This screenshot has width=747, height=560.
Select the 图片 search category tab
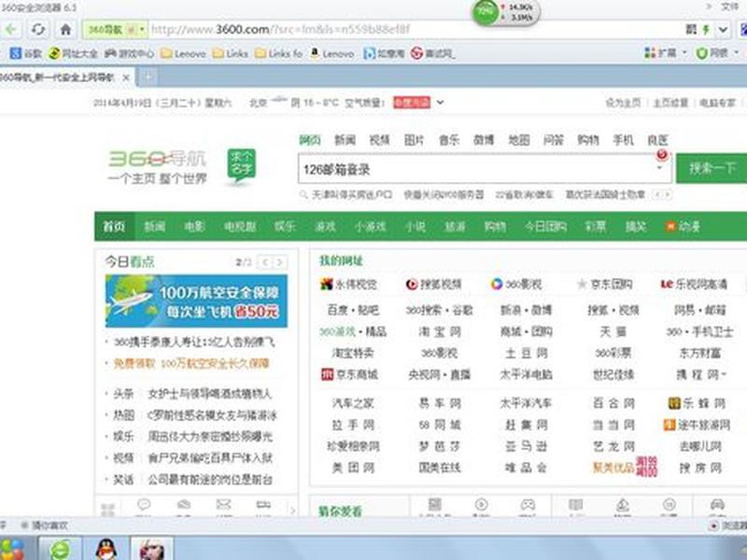point(414,139)
